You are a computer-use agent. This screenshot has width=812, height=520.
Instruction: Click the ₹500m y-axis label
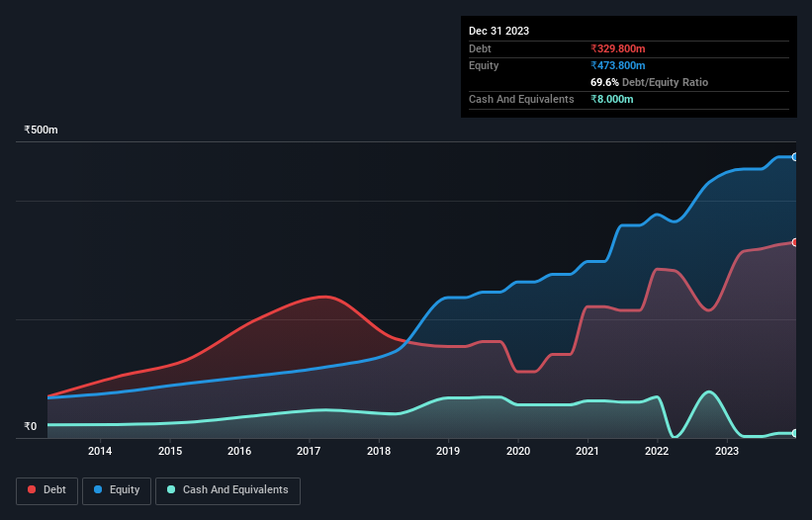point(41,130)
